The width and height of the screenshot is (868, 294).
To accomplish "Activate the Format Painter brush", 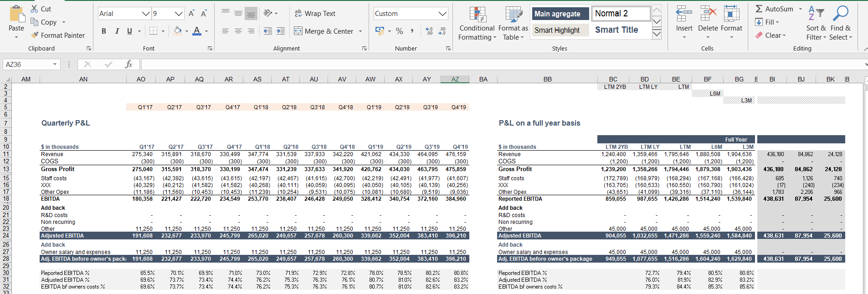I will pos(34,35).
